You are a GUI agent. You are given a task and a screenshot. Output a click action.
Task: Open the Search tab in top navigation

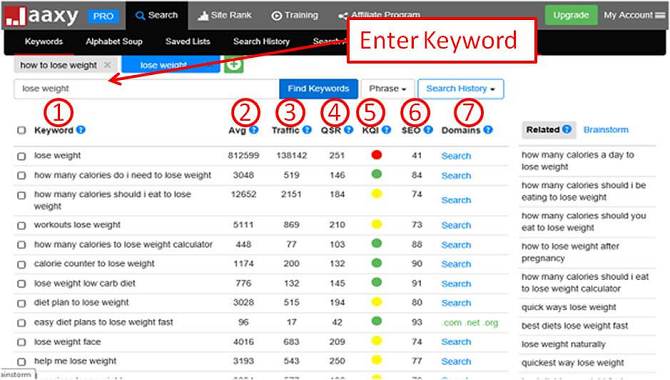pyautogui.click(x=156, y=15)
